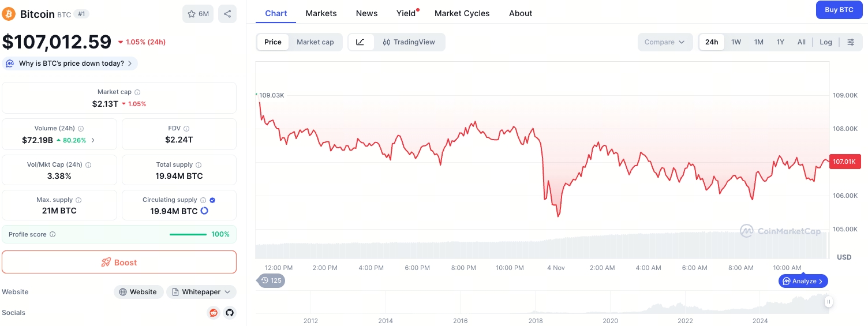Click the history clock 125 badge
The image size is (868, 326).
[271, 280]
